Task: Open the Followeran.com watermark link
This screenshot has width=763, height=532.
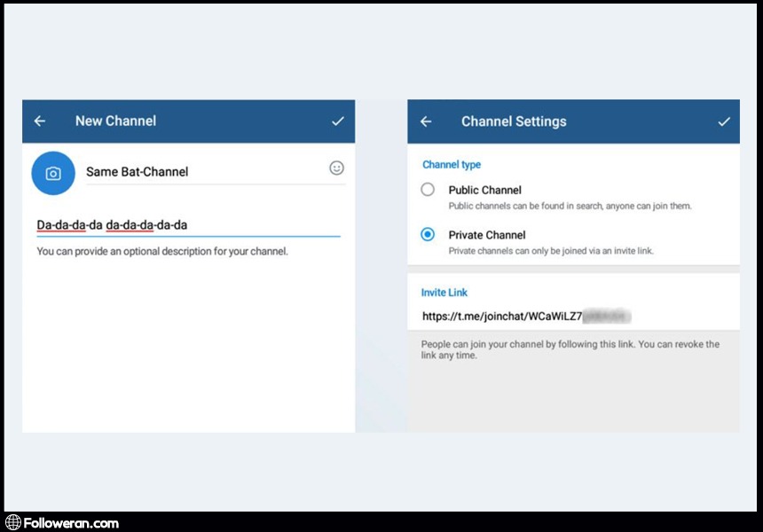Action: [71, 522]
